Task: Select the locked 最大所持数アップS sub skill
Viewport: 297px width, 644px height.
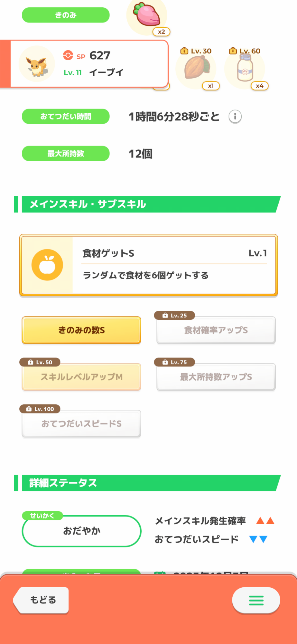Action: coord(216,377)
